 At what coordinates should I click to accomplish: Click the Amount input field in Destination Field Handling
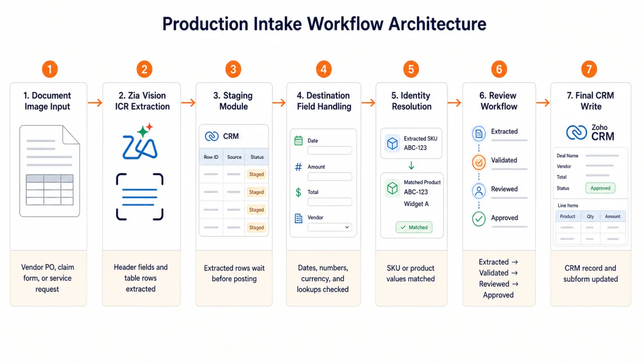[330, 176]
